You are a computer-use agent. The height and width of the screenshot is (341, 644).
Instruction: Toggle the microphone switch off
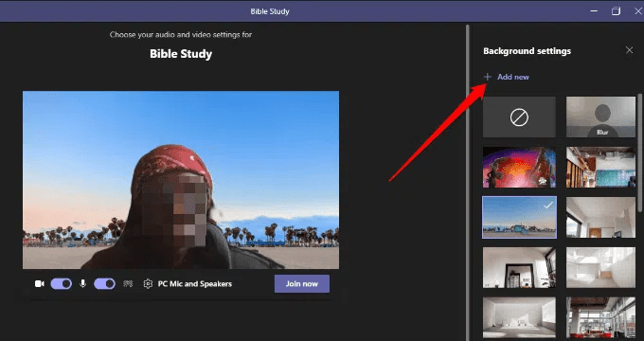[x=105, y=284]
